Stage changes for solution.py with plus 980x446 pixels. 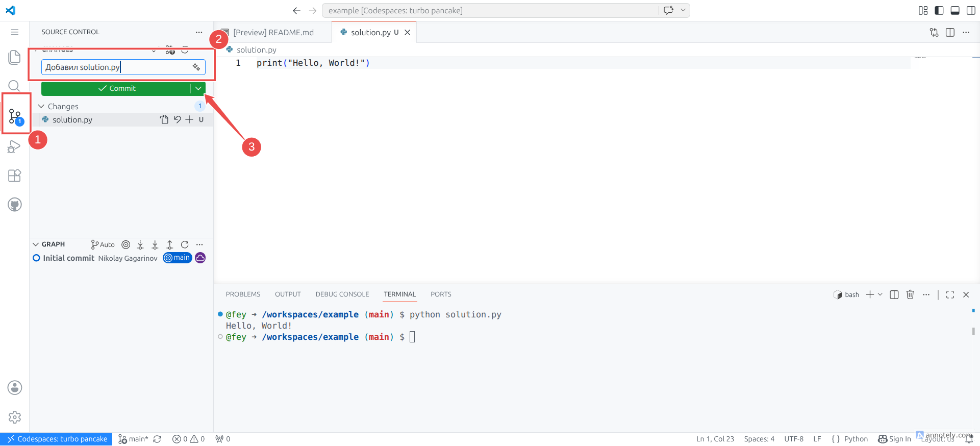pyautogui.click(x=189, y=119)
